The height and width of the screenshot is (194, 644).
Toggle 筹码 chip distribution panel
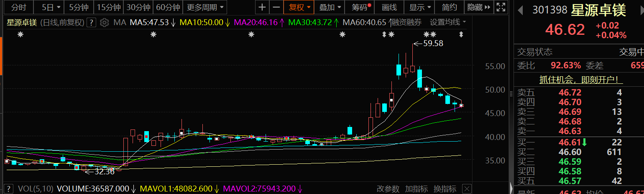(360, 7)
